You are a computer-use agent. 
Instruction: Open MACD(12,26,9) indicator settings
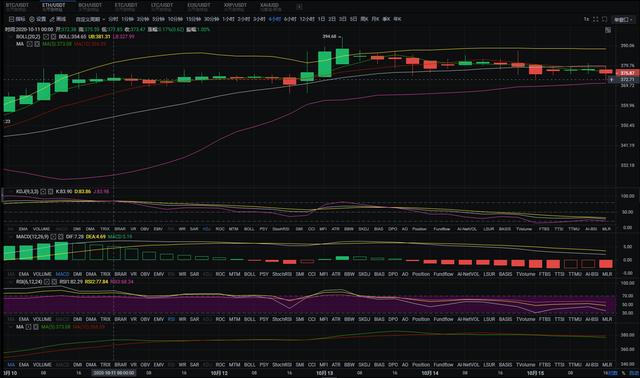click(x=53, y=237)
